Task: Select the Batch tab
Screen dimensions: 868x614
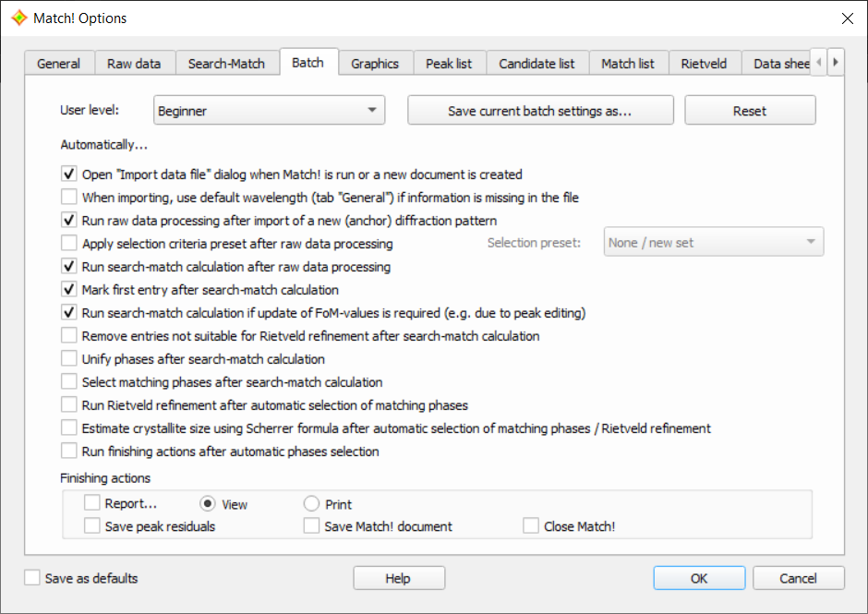Action: (307, 63)
